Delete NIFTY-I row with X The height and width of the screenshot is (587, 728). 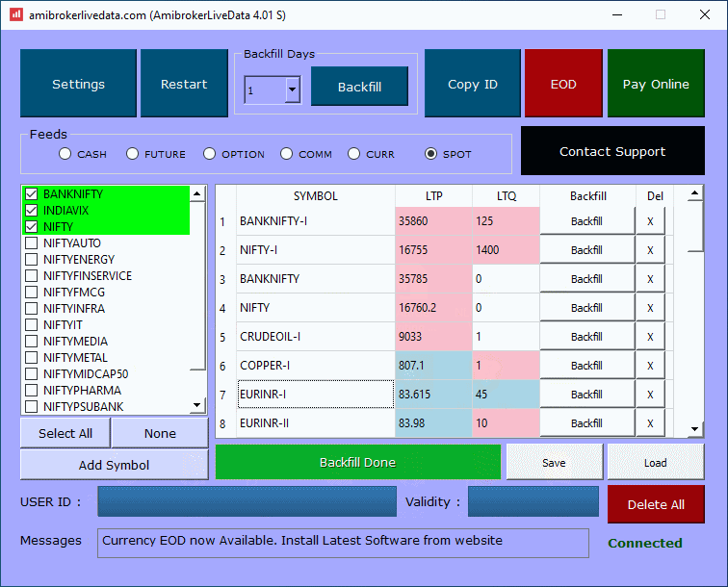(x=650, y=249)
